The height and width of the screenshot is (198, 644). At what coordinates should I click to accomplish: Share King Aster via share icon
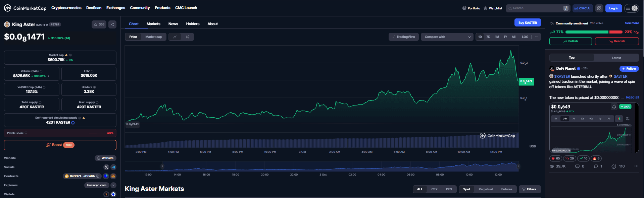click(112, 24)
